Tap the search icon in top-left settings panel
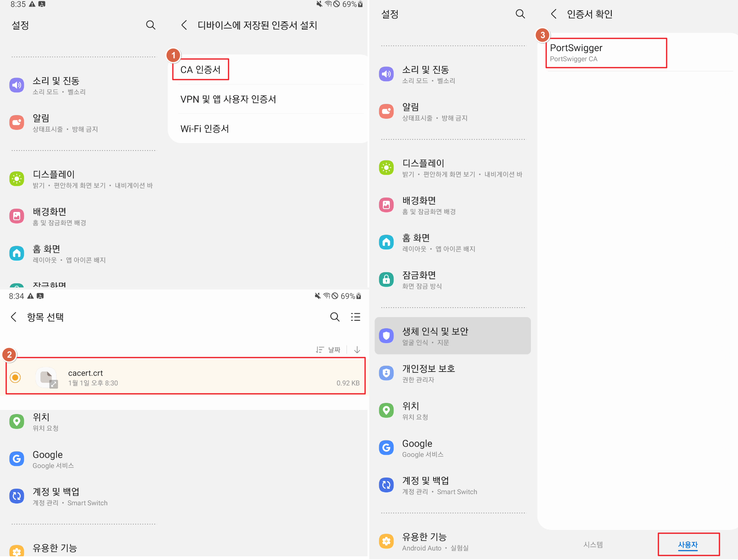Image resolution: width=738 pixels, height=560 pixels. [x=151, y=25]
